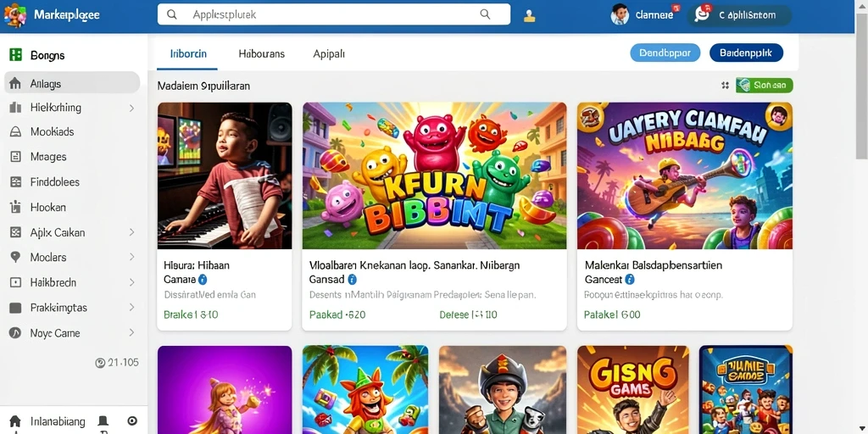The image size is (868, 434).
Task: Click the icon beside Mookiads
Action: click(x=15, y=131)
